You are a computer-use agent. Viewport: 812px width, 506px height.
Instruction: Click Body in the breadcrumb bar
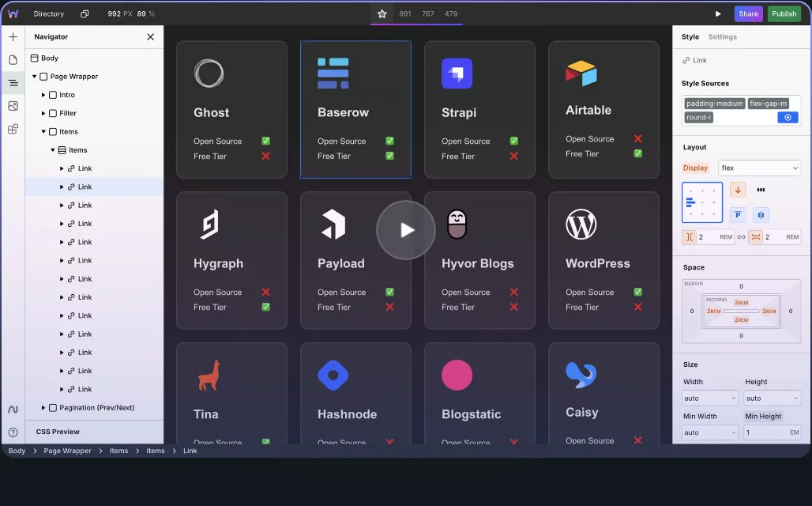17,451
